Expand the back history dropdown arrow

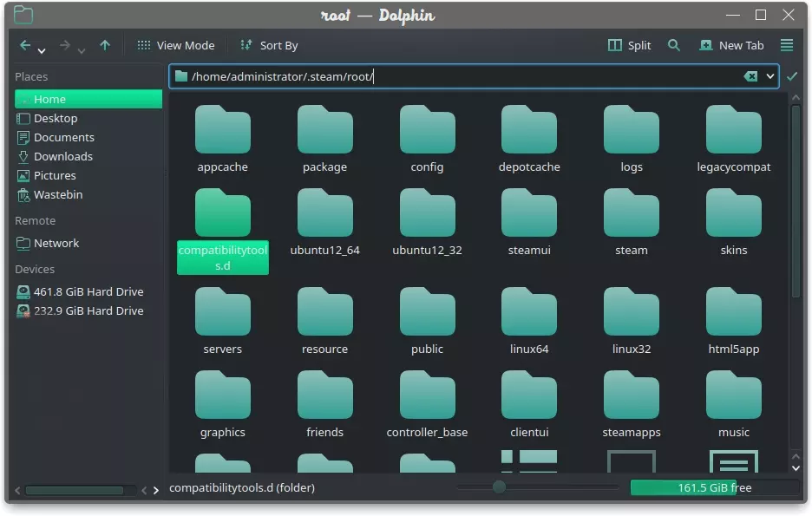(41, 50)
